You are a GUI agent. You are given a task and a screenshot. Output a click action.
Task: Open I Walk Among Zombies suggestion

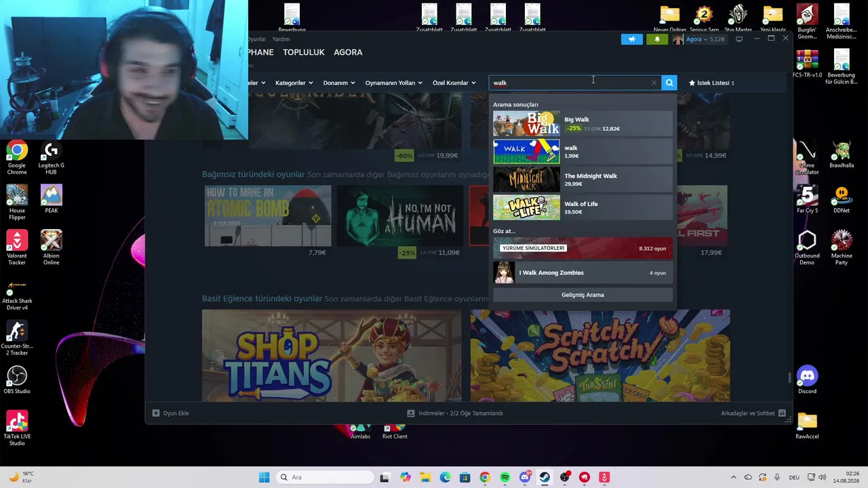pos(583,272)
